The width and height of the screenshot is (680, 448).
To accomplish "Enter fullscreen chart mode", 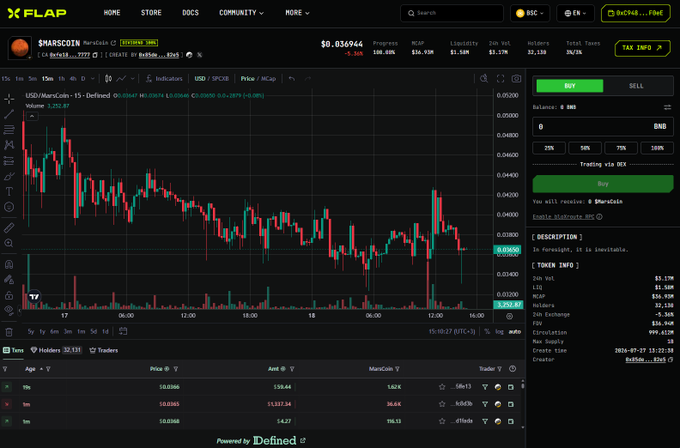I will pyautogui.click(x=500, y=78).
